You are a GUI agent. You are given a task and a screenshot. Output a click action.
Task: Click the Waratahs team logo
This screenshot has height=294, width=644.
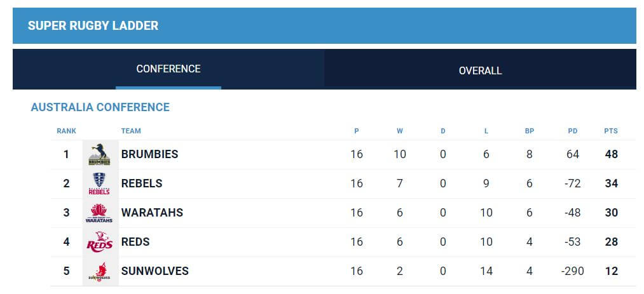pos(99,213)
